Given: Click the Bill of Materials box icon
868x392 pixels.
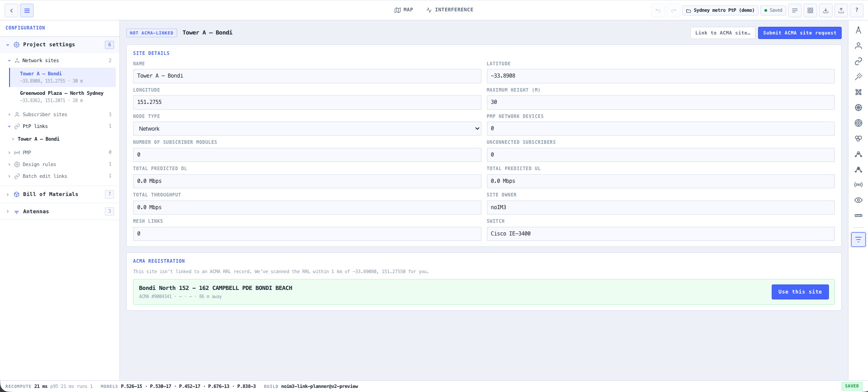Looking at the screenshot, I should coord(17,194).
